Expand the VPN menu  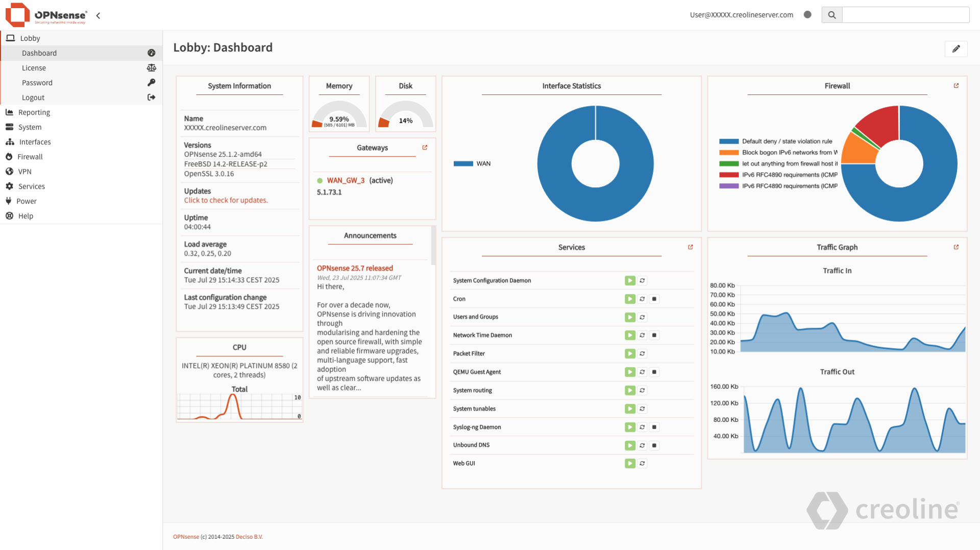tap(81, 171)
